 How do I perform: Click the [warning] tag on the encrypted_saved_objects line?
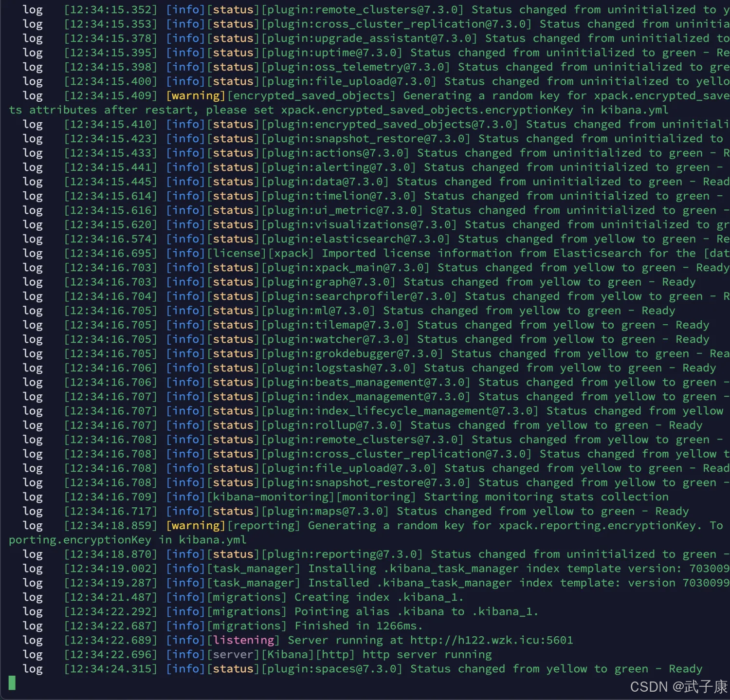(x=196, y=96)
